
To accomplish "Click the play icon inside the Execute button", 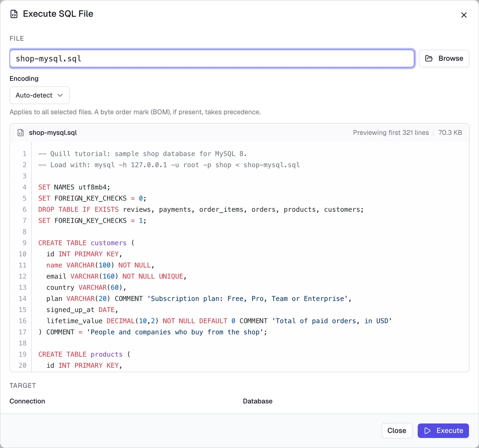I will [427, 431].
